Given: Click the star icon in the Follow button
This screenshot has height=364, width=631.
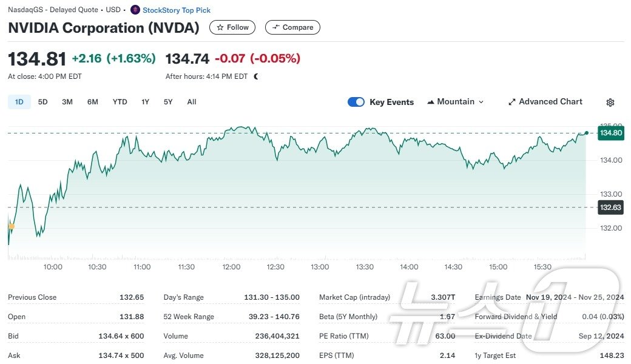Looking at the screenshot, I should (220, 27).
